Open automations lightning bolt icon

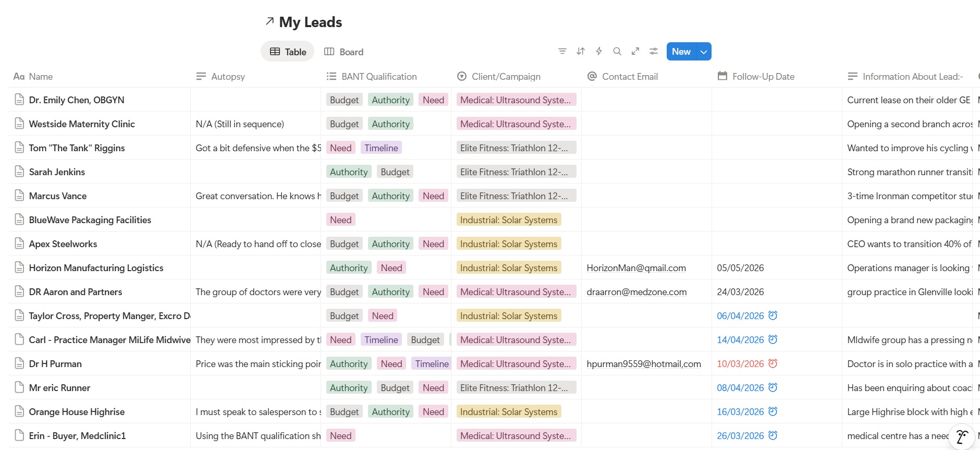599,51
